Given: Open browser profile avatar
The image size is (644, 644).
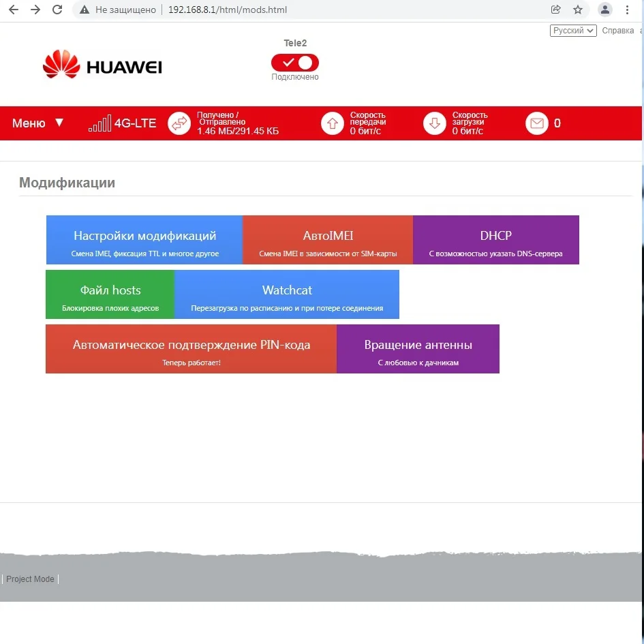Looking at the screenshot, I should 605,10.
